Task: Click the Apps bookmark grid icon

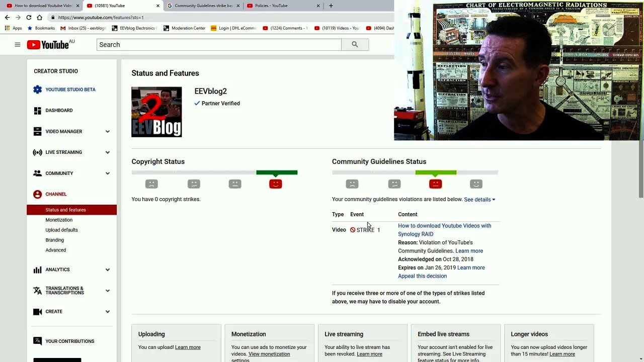Action: 7,28
